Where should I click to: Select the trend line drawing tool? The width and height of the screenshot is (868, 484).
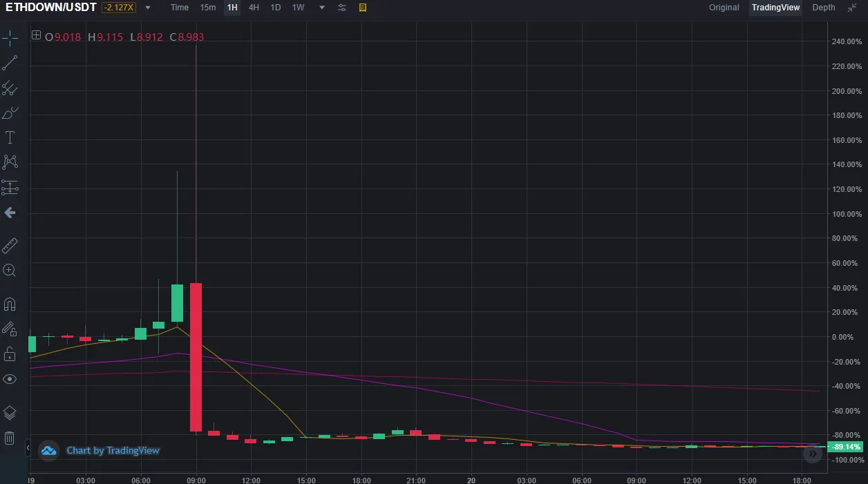pyautogui.click(x=10, y=62)
